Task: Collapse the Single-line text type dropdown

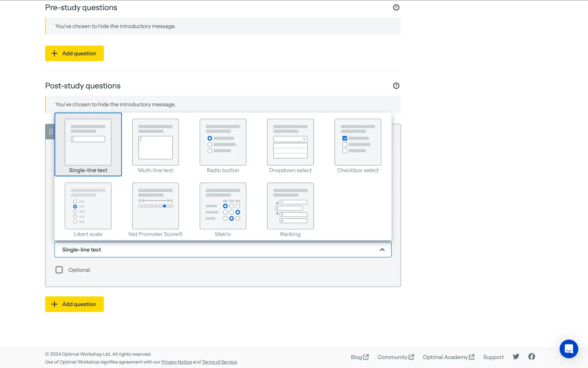Action: [382, 250]
